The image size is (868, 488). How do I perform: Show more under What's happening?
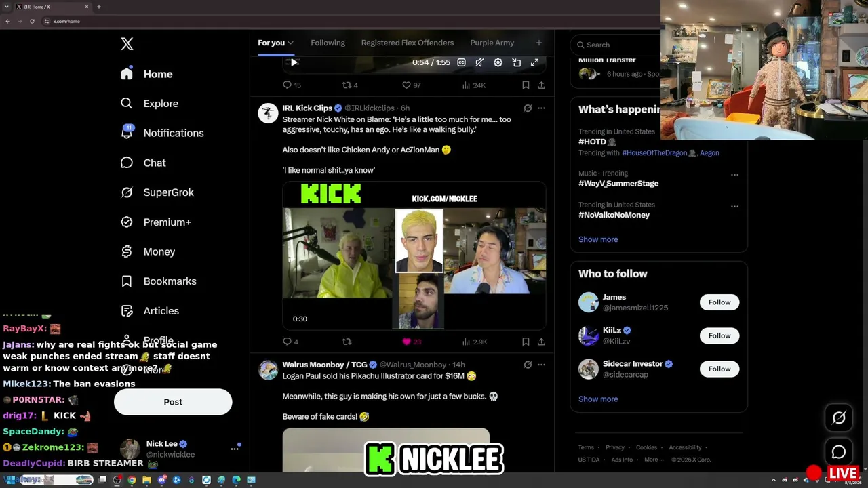coord(598,239)
